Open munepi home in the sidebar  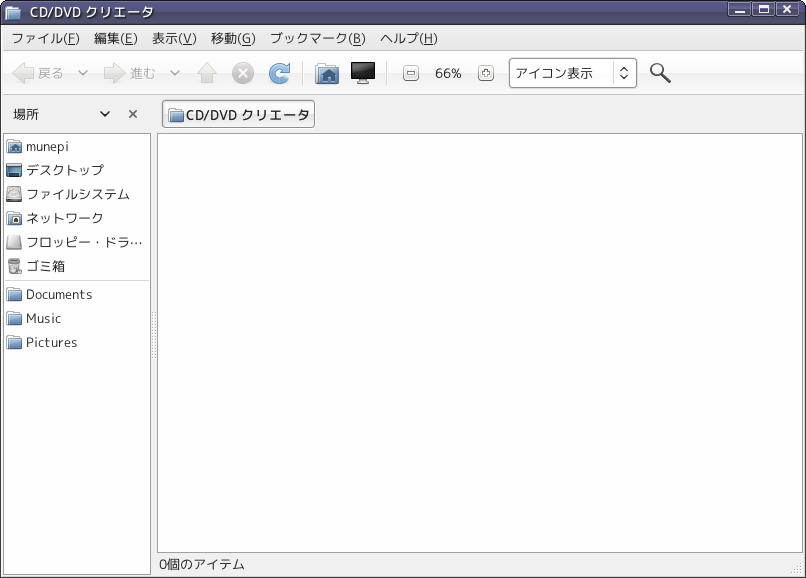(77, 147)
